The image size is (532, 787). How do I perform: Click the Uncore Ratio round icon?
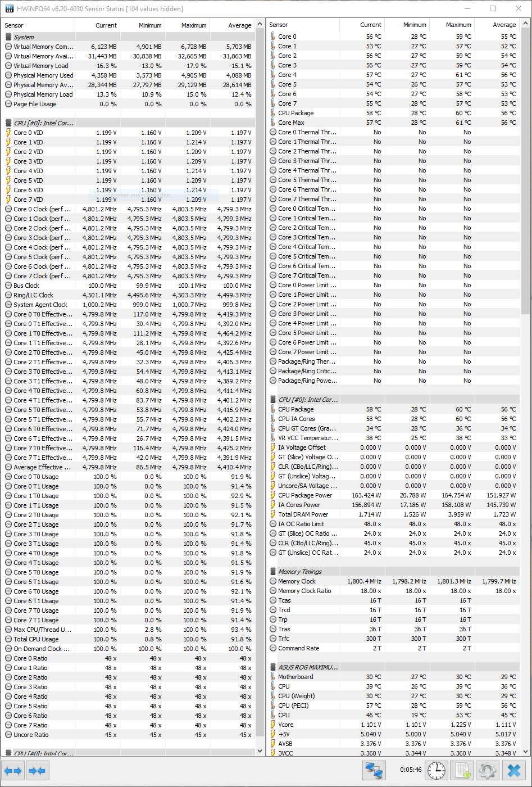tap(8, 735)
